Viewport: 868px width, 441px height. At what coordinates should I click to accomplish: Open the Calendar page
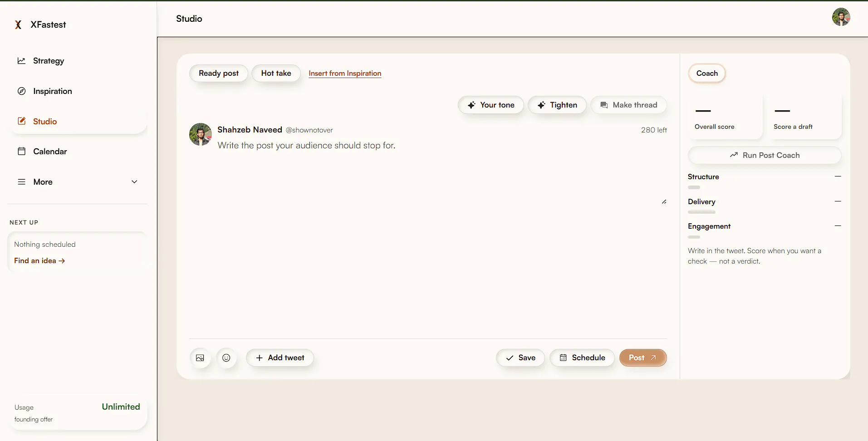point(78,152)
